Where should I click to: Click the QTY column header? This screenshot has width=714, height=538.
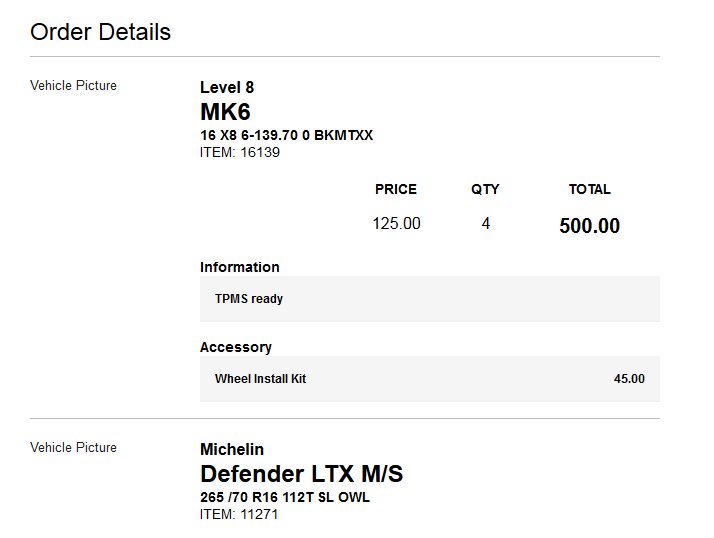point(485,189)
